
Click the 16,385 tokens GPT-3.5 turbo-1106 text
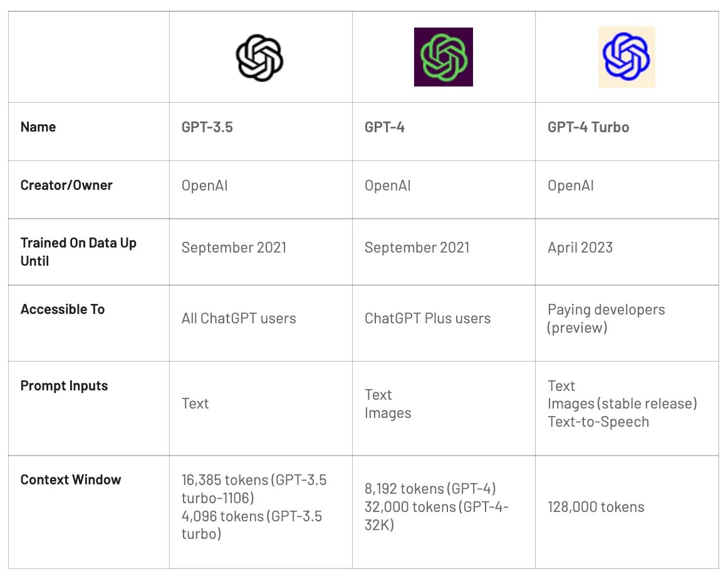click(254, 489)
